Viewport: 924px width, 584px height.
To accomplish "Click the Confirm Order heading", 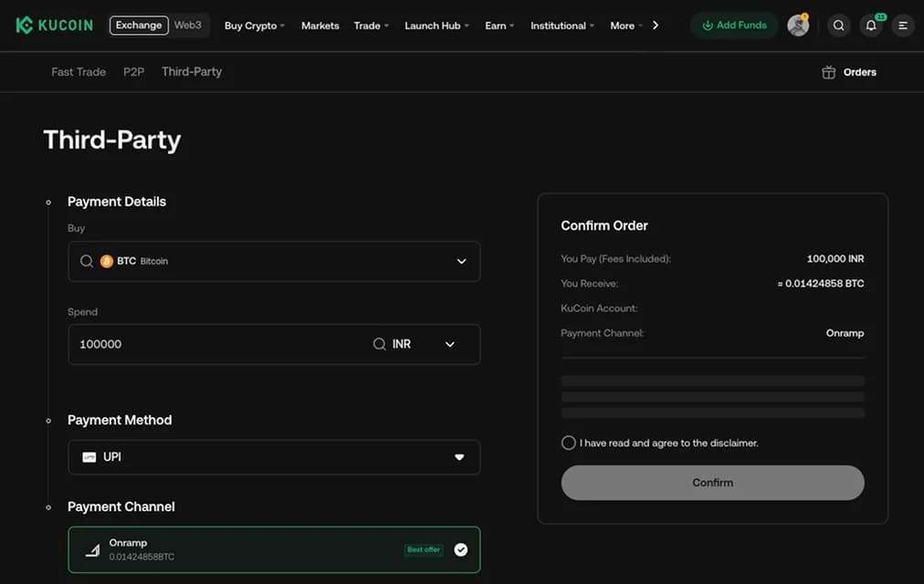I will click(x=604, y=225).
